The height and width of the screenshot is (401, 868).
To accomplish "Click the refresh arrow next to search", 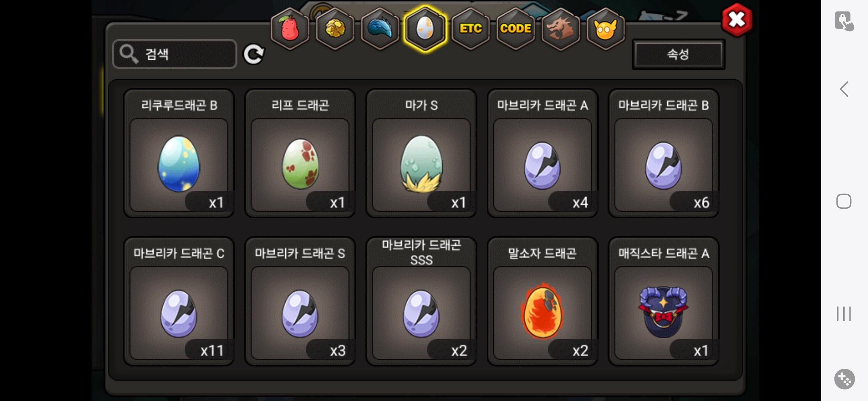I will point(254,54).
